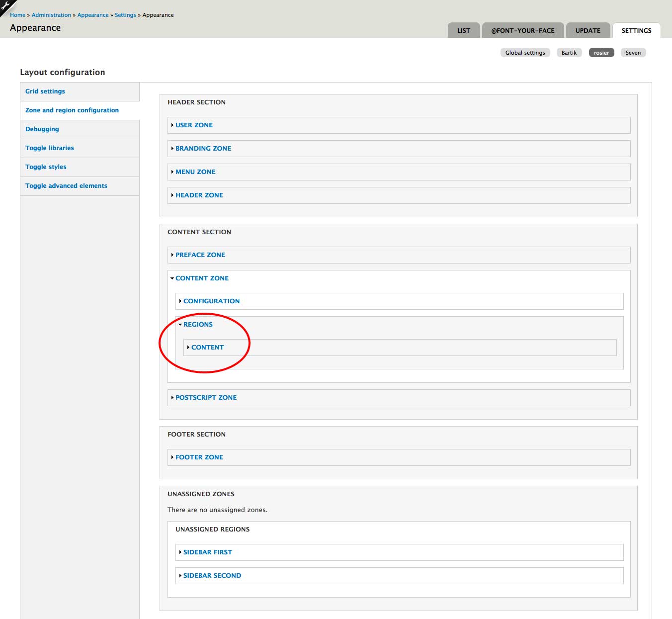Open the @FONT-YOUR-FACE tab
The image size is (672, 619).
click(x=523, y=30)
